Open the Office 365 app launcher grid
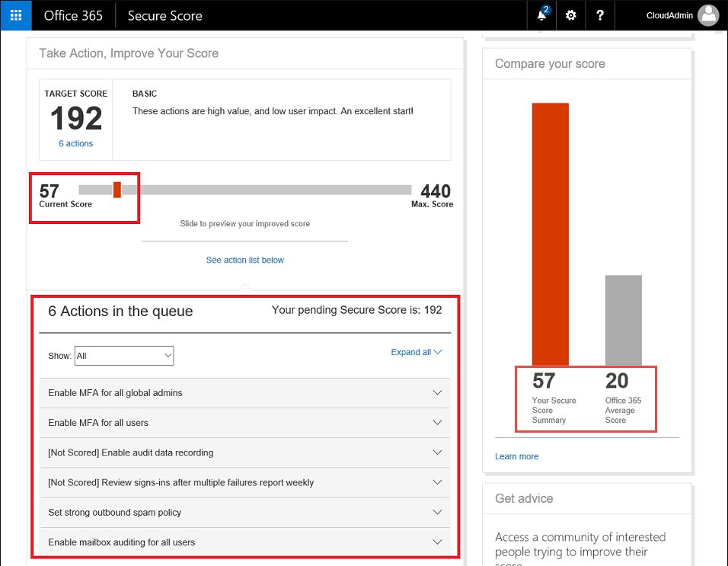This screenshot has height=566, width=728. click(16, 15)
